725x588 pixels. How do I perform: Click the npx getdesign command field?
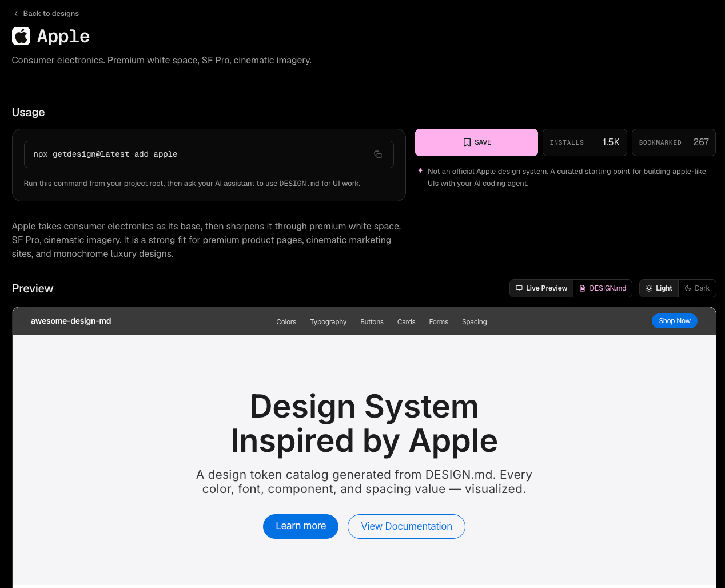click(x=209, y=154)
